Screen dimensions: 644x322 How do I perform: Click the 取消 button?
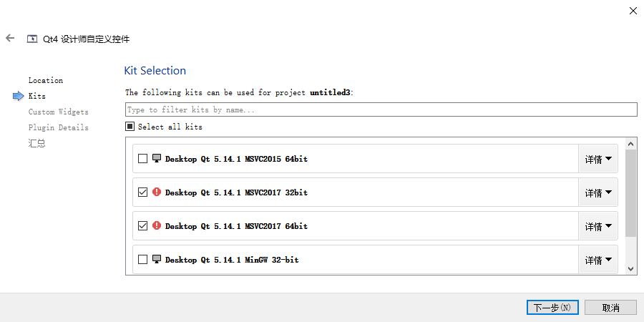610,307
